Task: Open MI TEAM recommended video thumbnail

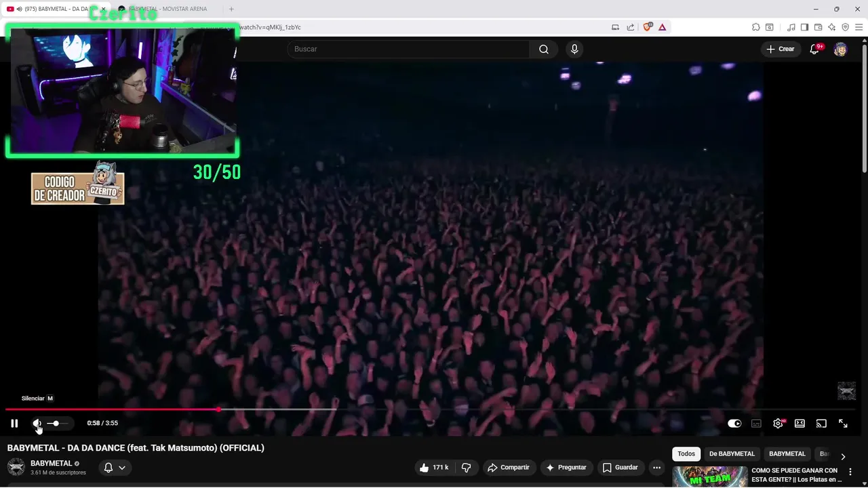Action: click(x=710, y=477)
